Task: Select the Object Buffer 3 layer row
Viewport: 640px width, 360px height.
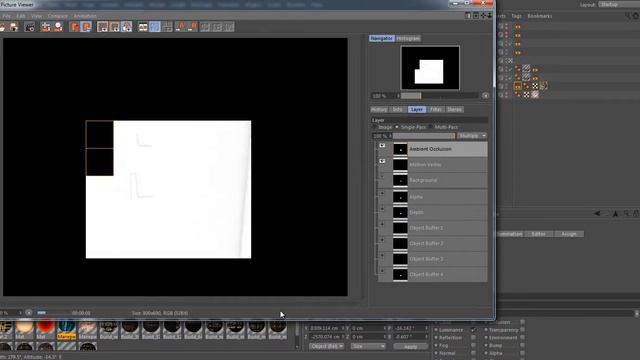Action: (432, 259)
